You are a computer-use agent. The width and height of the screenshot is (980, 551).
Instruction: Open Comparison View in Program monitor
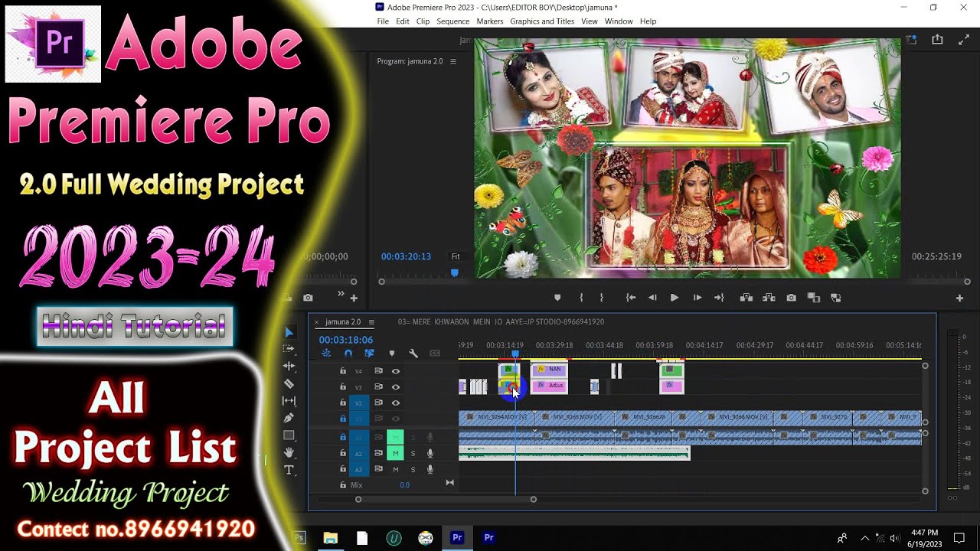[x=813, y=298]
